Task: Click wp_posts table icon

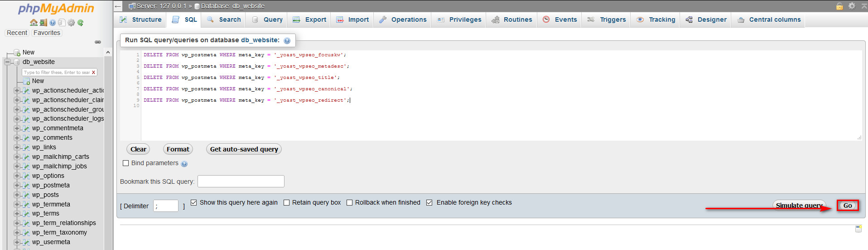Action: [26, 195]
